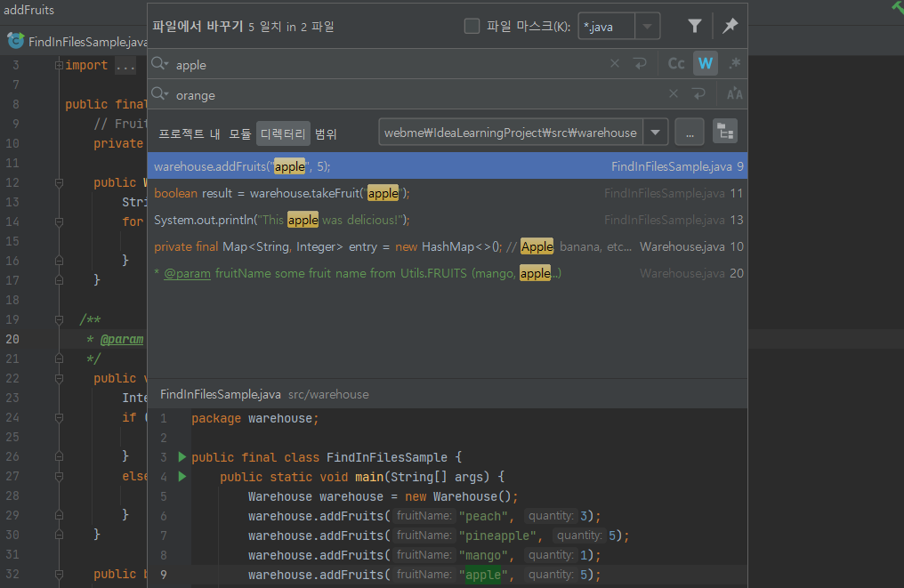Click package warehouse line in preview
Screen dimensions: 904x588
pyautogui.click(x=255, y=418)
